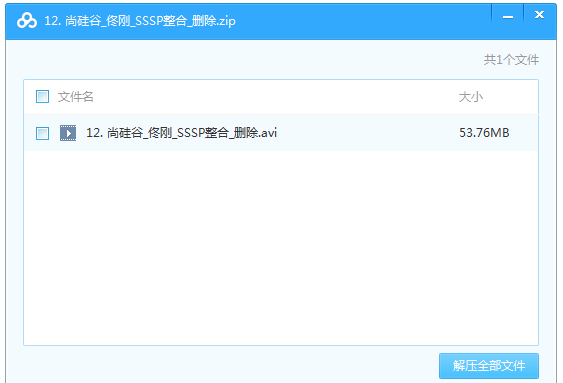
Task: Check the box for the SSSP整合_删除.avi file
Action: point(42,133)
